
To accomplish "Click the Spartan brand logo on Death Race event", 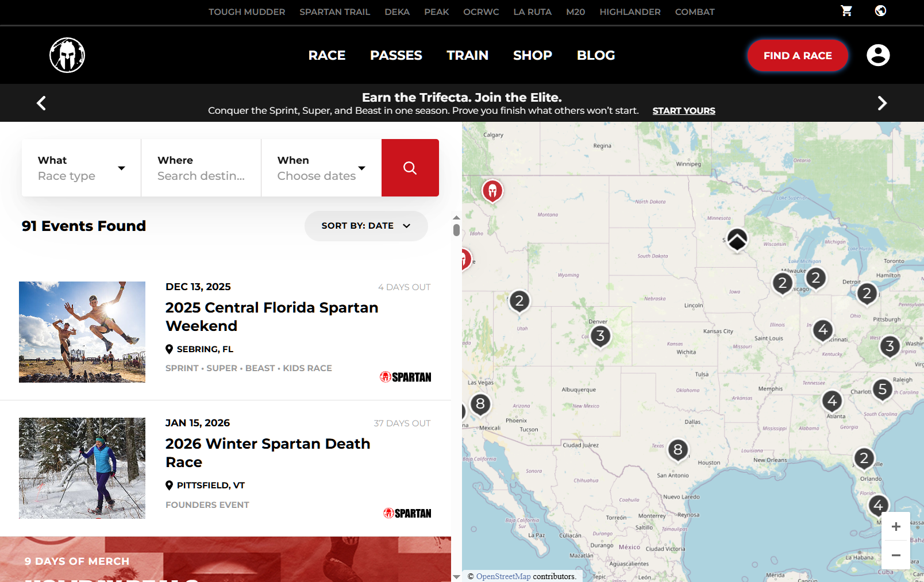I will pos(407,513).
